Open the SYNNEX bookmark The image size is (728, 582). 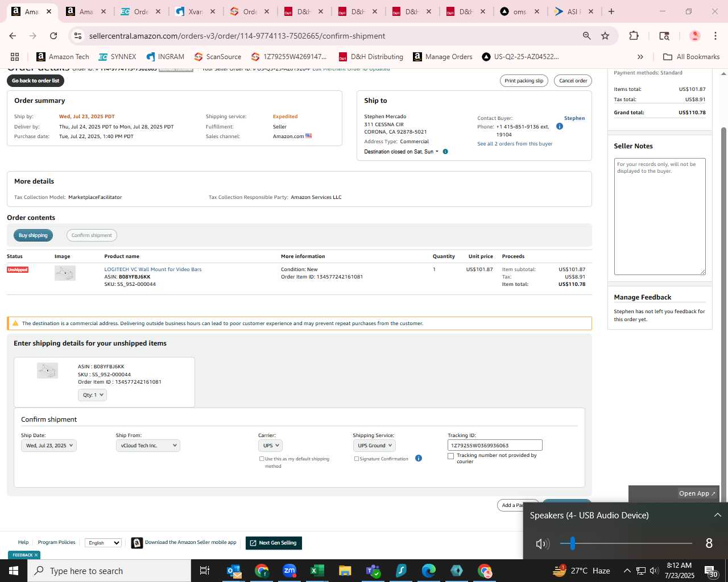(117, 57)
